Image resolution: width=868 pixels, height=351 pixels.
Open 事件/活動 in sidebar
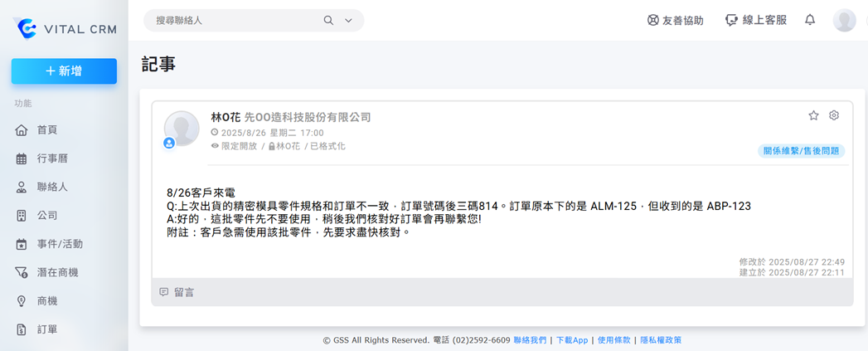coord(60,244)
